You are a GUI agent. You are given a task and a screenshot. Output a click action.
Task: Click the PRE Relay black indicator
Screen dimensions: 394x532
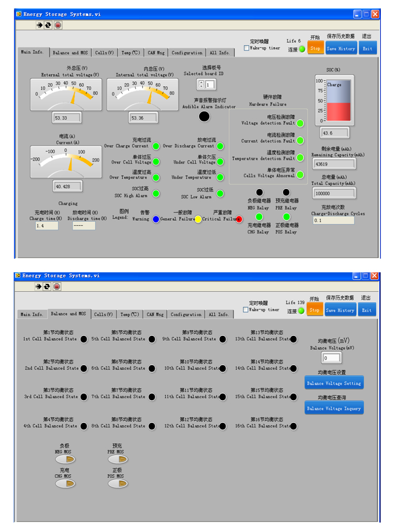(286, 192)
